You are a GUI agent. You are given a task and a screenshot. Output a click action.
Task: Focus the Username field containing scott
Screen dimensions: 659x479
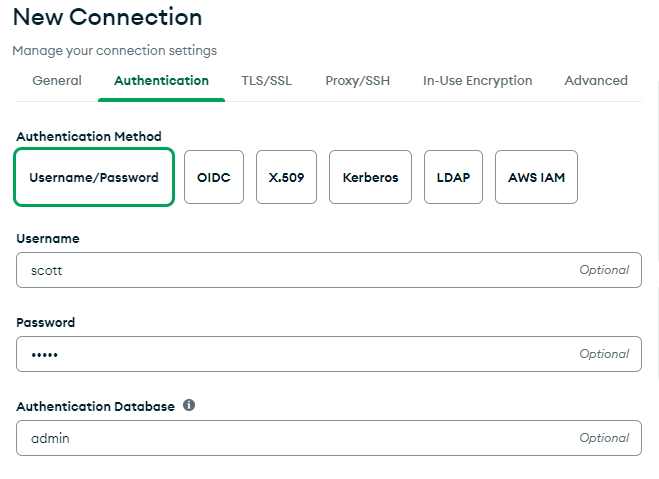tap(300, 270)
